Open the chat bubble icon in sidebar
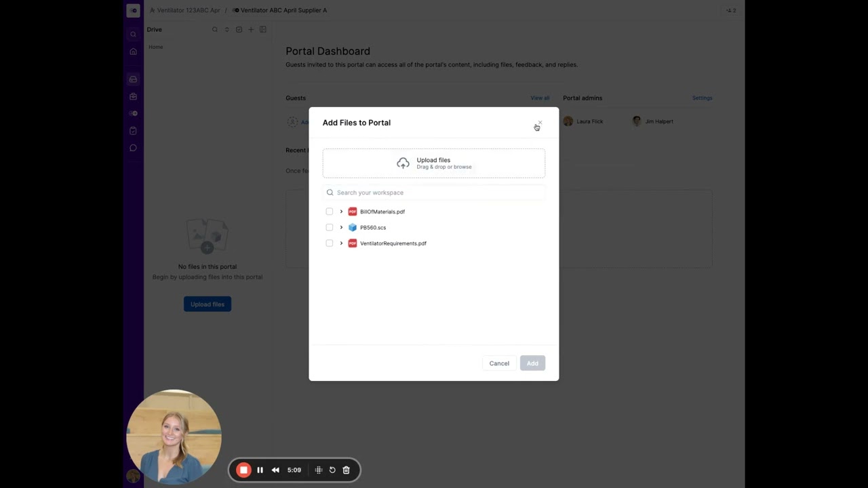This screenshot has height=488, width=868. tap(133, 148)
